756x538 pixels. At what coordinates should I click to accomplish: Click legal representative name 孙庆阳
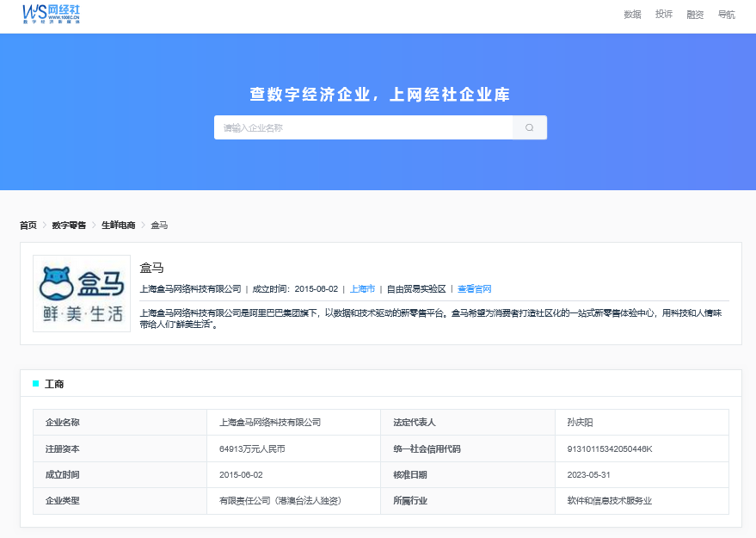coord(580,423)
